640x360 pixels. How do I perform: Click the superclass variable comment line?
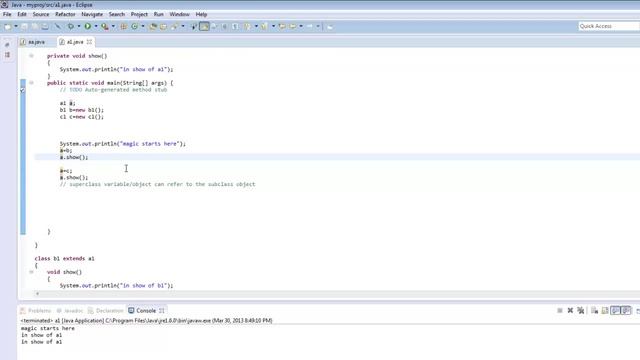158,184
